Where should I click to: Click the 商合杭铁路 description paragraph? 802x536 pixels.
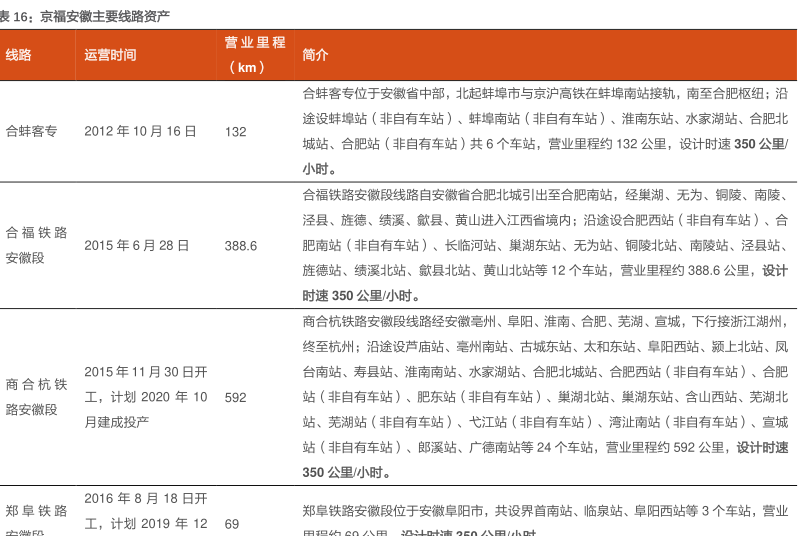[545, 397]
